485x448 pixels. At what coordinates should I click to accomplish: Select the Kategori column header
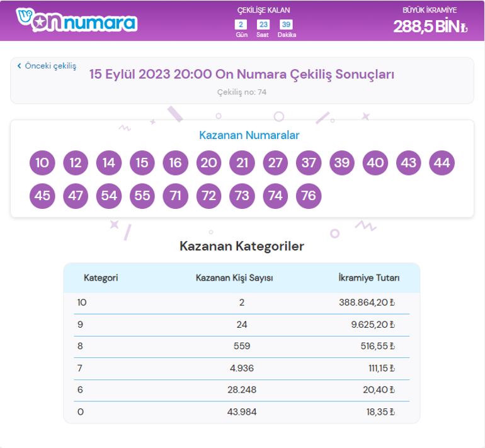pyautogui.click(x=101, y=277)
